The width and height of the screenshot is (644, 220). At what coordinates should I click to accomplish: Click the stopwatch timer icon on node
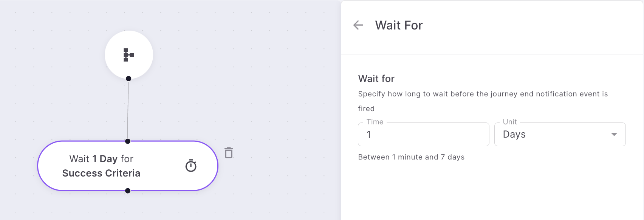(191, 166)
